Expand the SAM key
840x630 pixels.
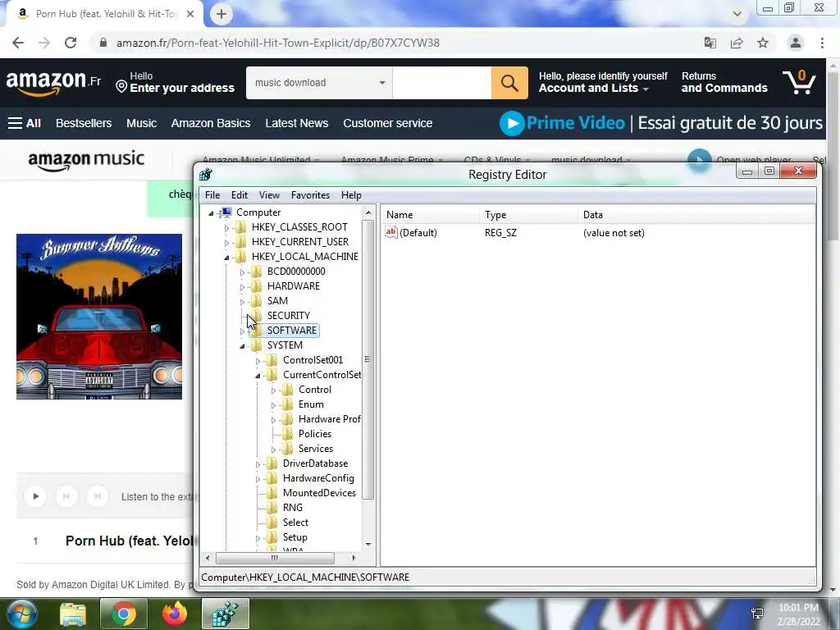click(242, 302)
